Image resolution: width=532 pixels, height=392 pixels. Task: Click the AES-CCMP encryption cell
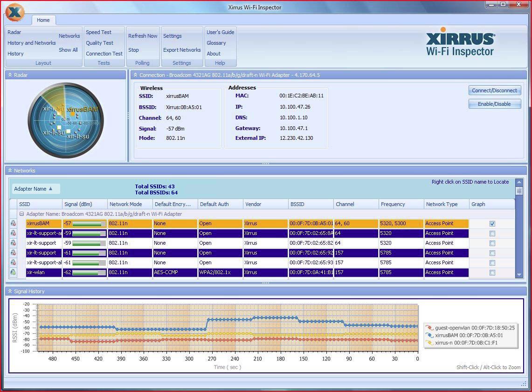[x=175, y=272]
